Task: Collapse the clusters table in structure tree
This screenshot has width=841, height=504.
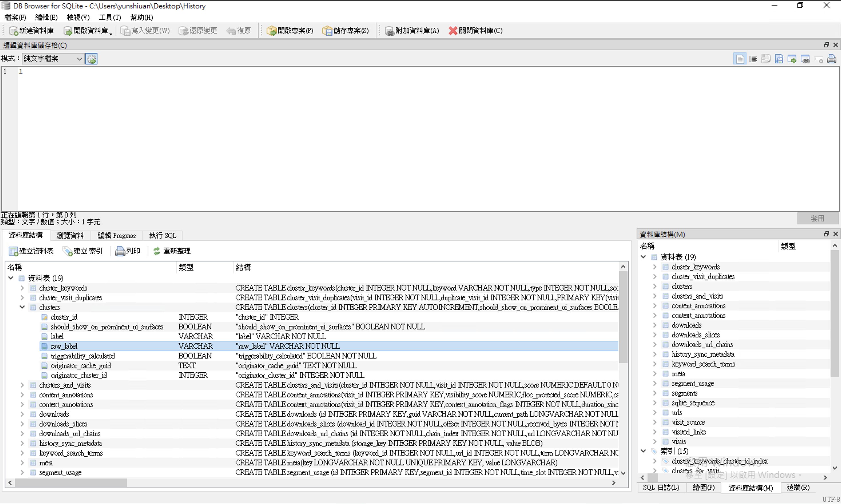Action: coord(22,307)
